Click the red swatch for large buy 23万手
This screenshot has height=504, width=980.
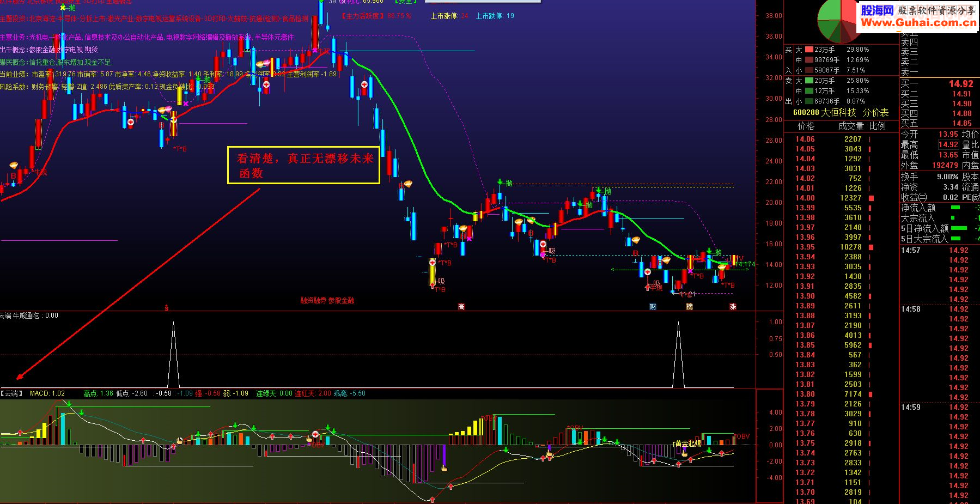click(809, 50)
